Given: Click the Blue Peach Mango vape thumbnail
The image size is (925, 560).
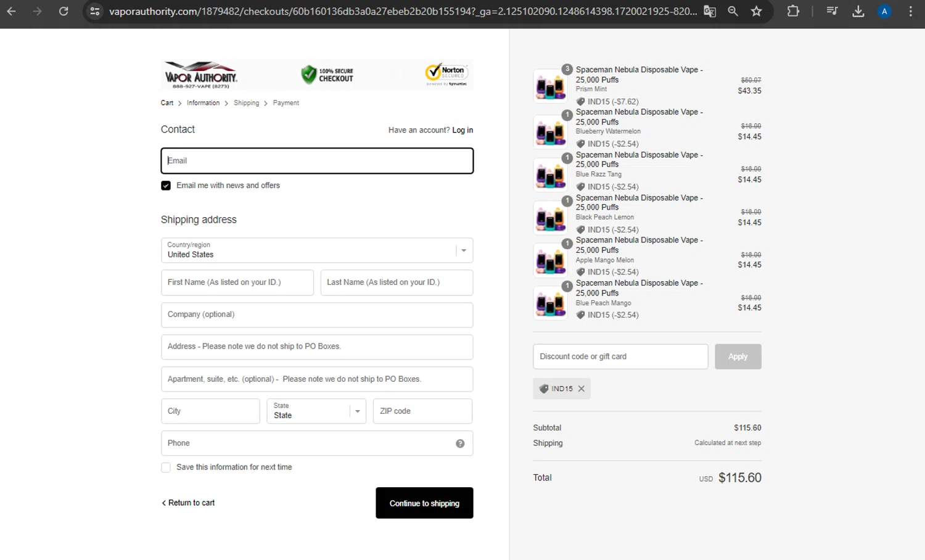Looking at the screenshot, I should point(550,303).
